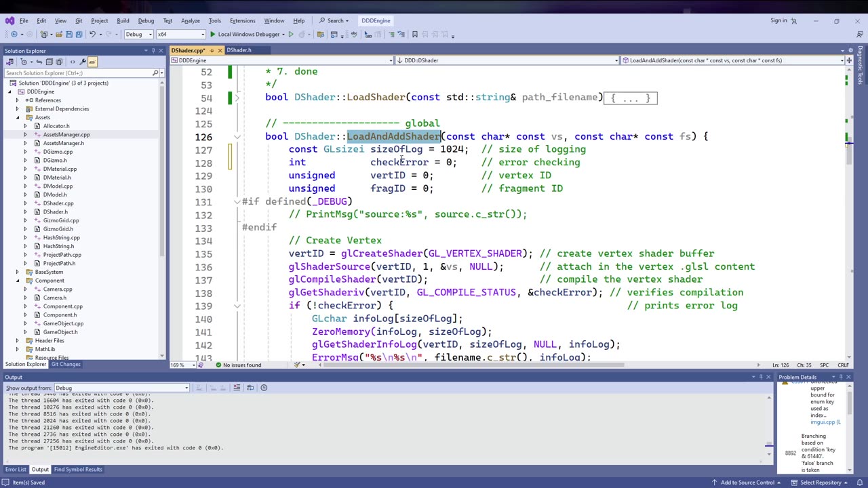The width and height of the screenshot is (868, 488).
Task: Open the Find Symbol Results tab
Action: pyautogui.click(x=78, y=469)
